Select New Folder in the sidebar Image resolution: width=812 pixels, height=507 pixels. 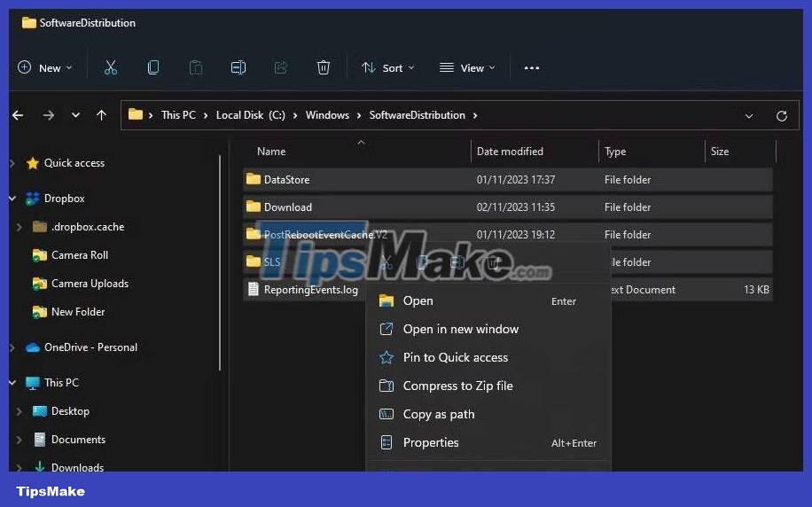78,312
